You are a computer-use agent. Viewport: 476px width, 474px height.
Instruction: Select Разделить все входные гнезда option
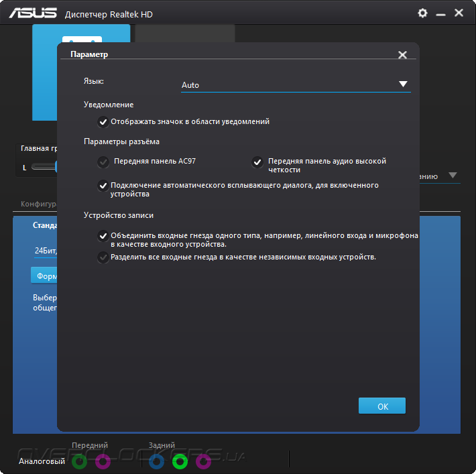[103, 257]
